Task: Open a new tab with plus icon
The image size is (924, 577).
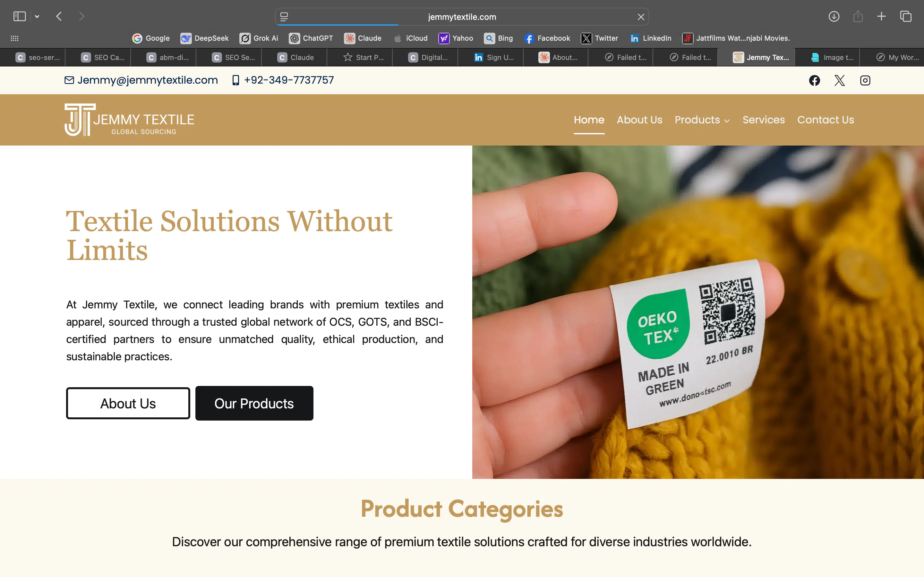Action: [881, 16]
